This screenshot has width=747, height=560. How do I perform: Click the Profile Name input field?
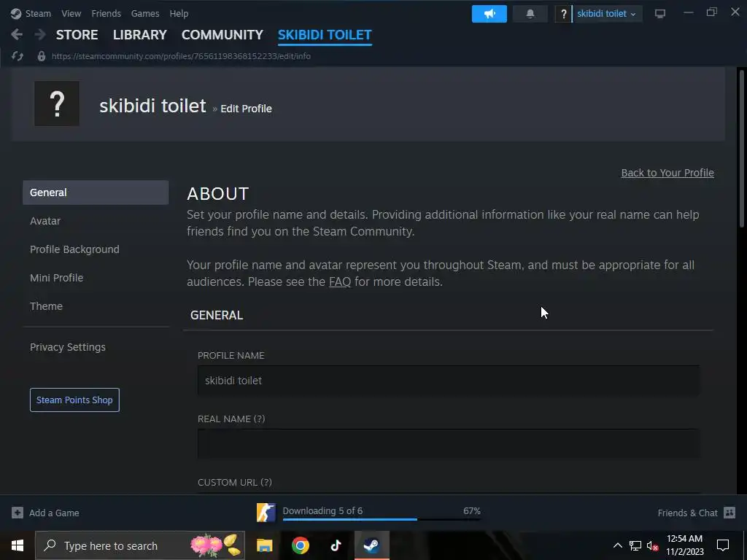pos(449,381)
